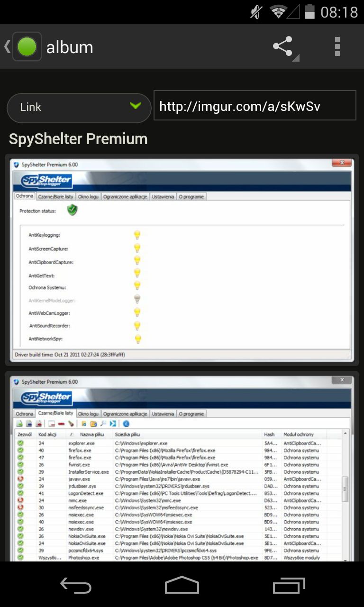Click the magnifier search toolbar icon
The height and width of the screenshot is (607, 364).
pos(103,424)
